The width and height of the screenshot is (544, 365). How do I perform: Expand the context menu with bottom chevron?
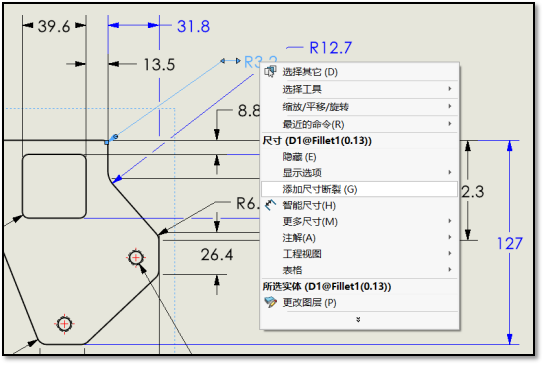tap(358, 320)
